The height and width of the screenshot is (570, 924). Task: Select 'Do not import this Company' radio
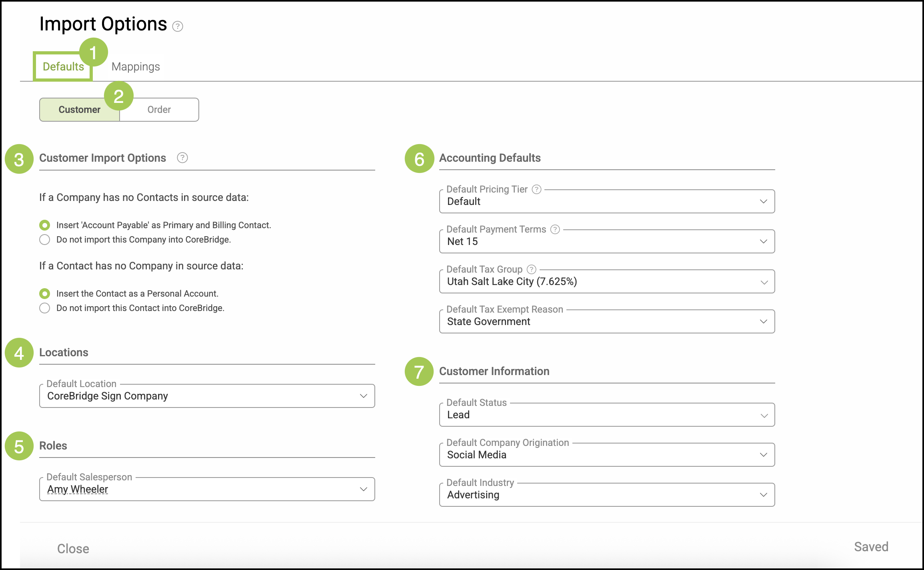[45, 240]
